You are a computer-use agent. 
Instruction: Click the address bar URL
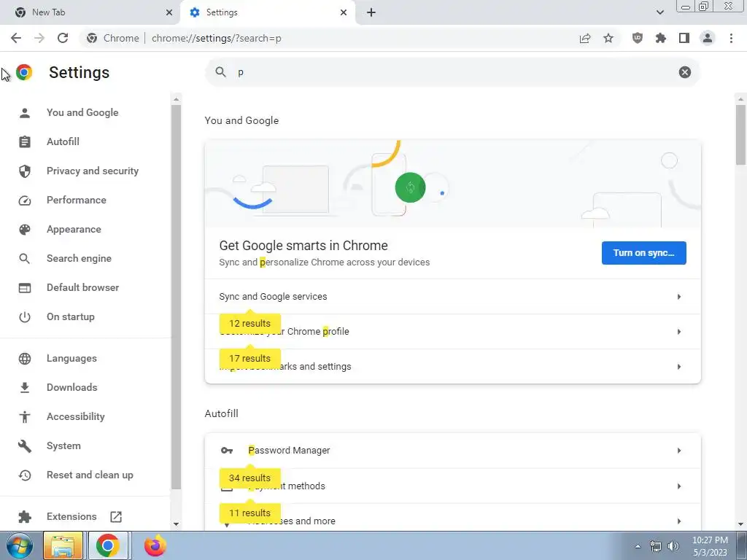(216, 38)
